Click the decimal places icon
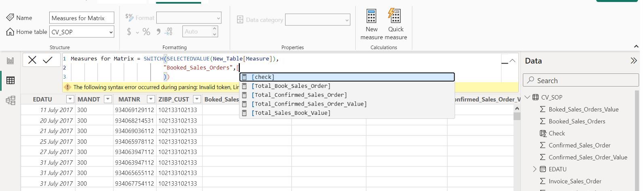 [169, 31]
